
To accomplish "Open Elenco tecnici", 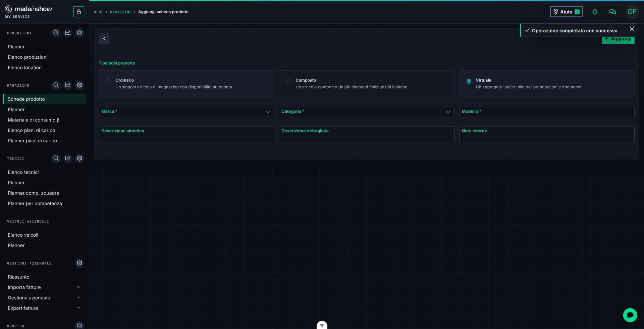I will tap(23, 172).
